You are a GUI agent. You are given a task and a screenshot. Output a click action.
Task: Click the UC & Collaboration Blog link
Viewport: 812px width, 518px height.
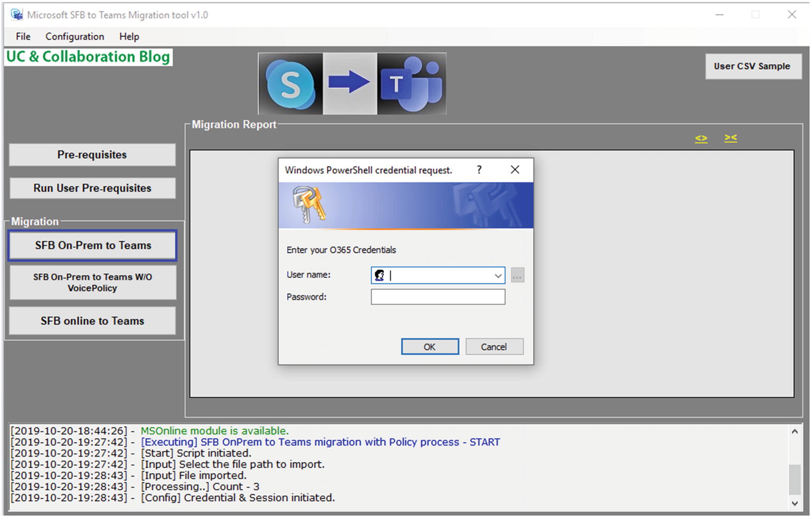point(88,57)
